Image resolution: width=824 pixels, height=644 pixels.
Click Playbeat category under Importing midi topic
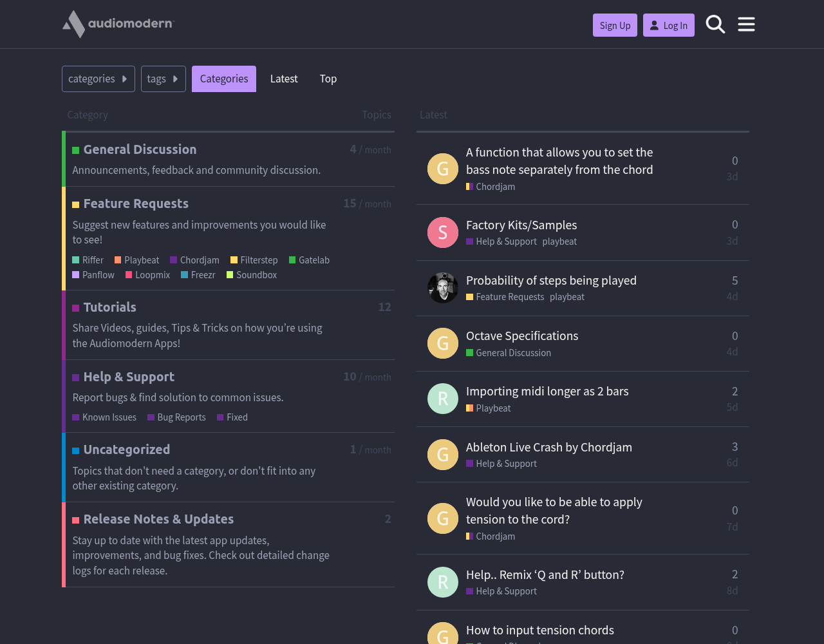point(489,408)
